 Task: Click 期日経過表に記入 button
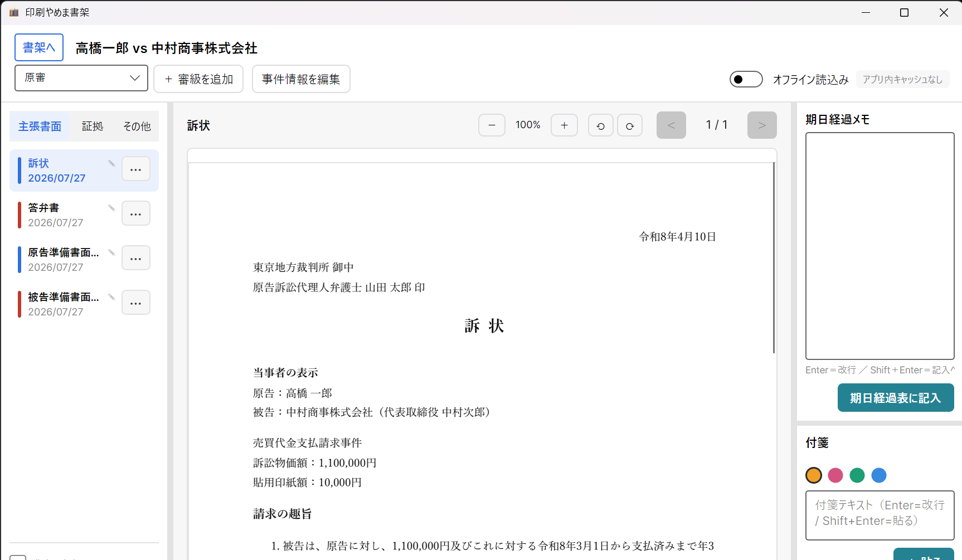click(x=896, y=398)
